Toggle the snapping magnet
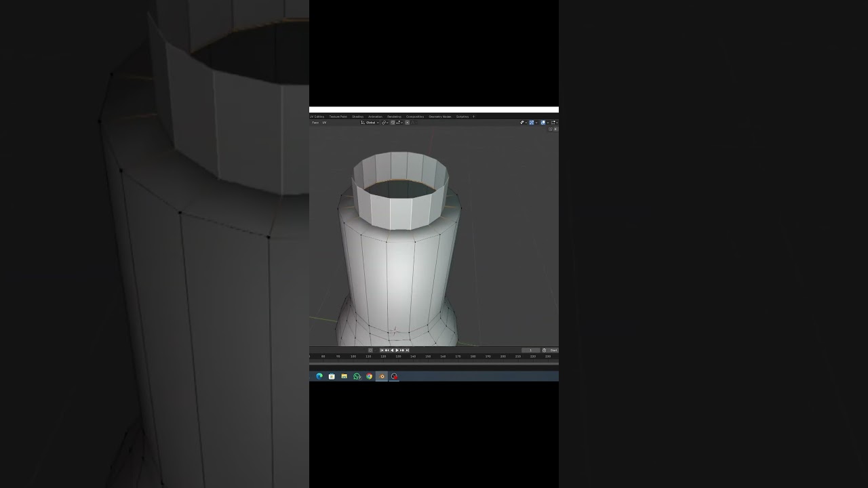 (393, 123)
